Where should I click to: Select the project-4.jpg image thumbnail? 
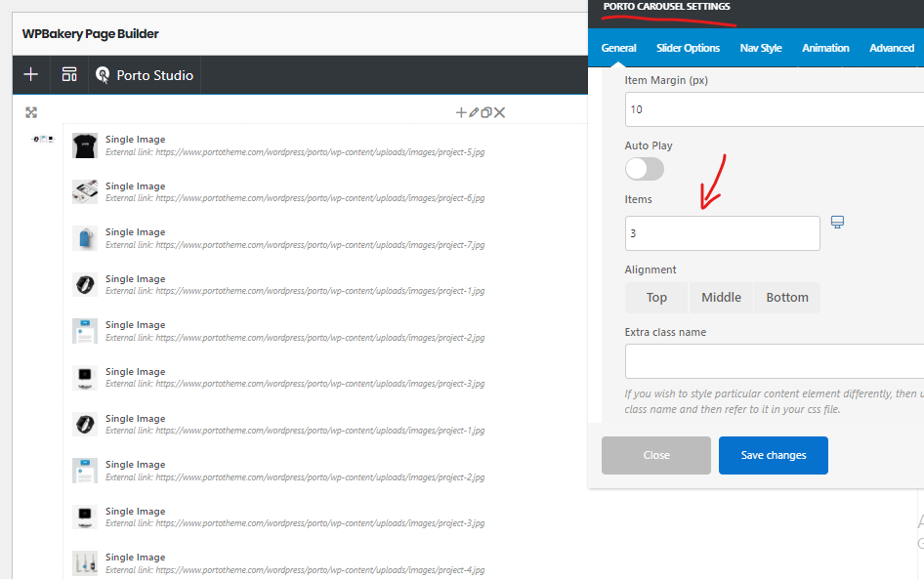[x=85, y=563]
